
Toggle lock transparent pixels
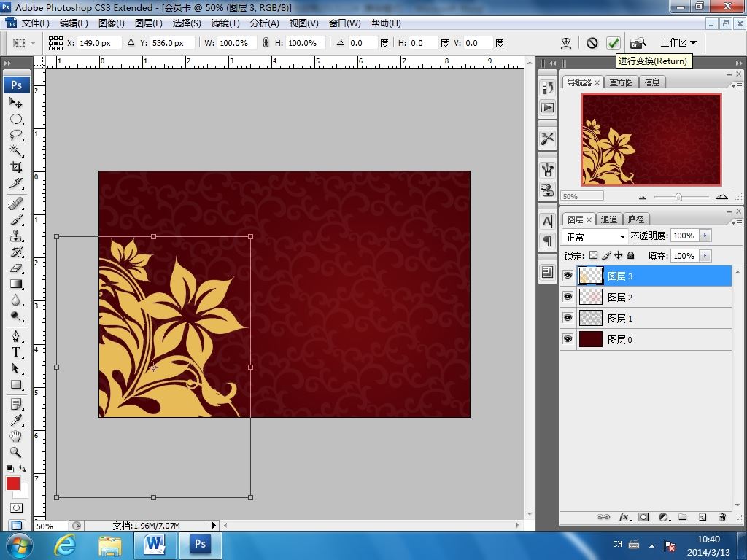[x=593, y=255]
